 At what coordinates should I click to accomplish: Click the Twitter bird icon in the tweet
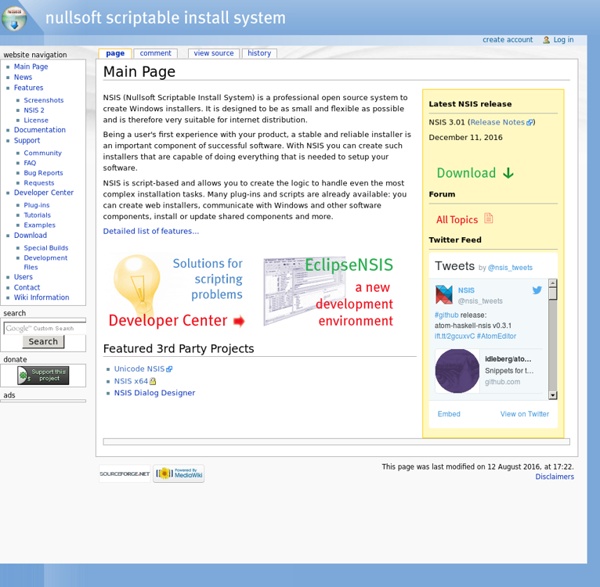[x=537, y=290]
